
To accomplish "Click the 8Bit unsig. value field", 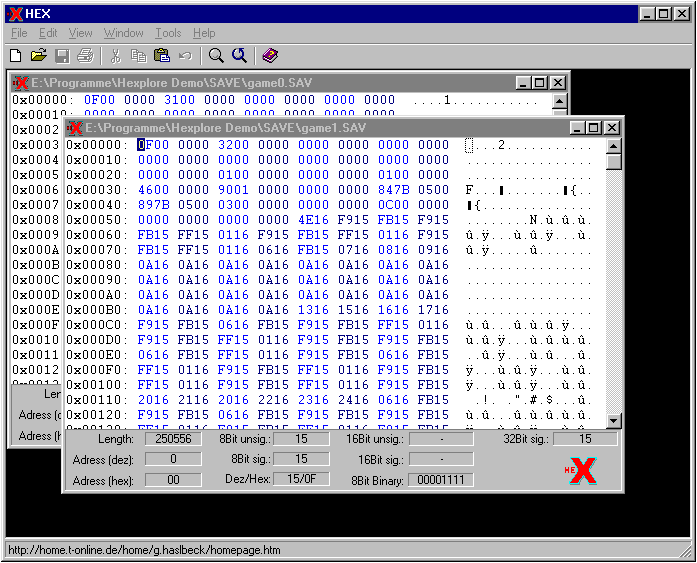I will click(x=301, y=439).
